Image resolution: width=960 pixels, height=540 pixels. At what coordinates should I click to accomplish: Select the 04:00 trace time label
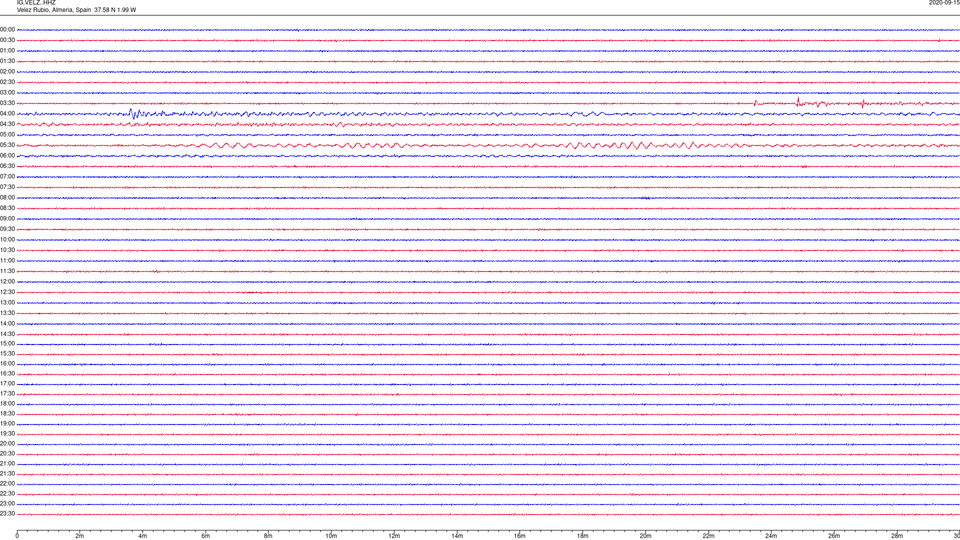(x=7, y=114)
